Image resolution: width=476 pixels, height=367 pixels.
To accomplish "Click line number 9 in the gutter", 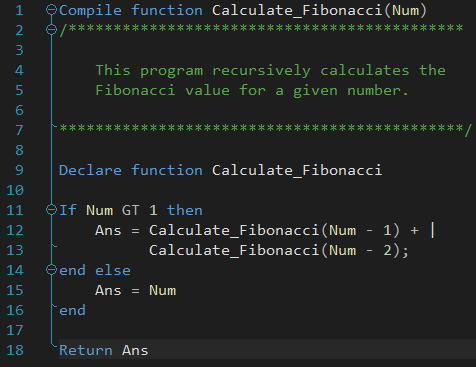I will point(19,170).
